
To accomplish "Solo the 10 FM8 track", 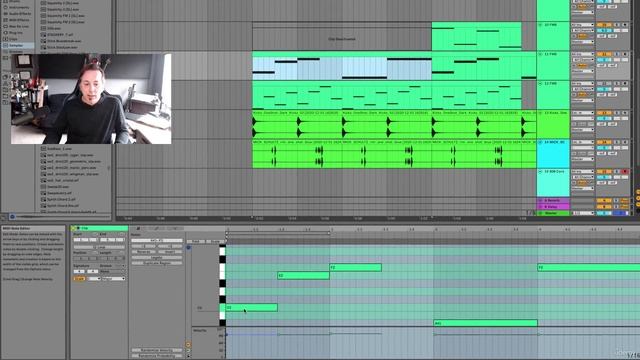I will (x=617, y=25).
